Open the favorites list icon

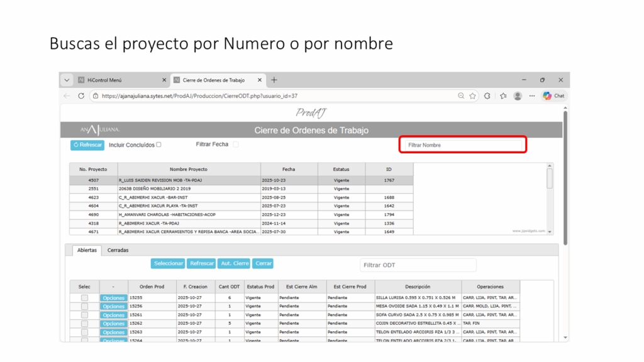pos(503,96)
